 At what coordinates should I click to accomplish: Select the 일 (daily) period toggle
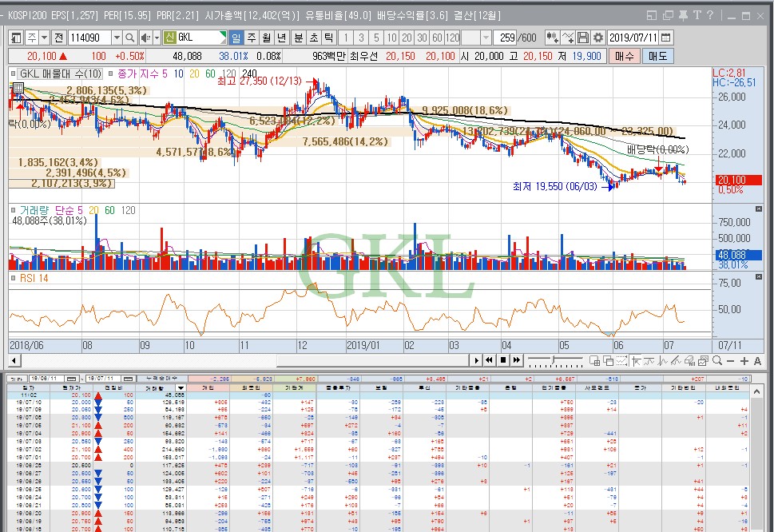pyautogui.click(x=236, y=38)
